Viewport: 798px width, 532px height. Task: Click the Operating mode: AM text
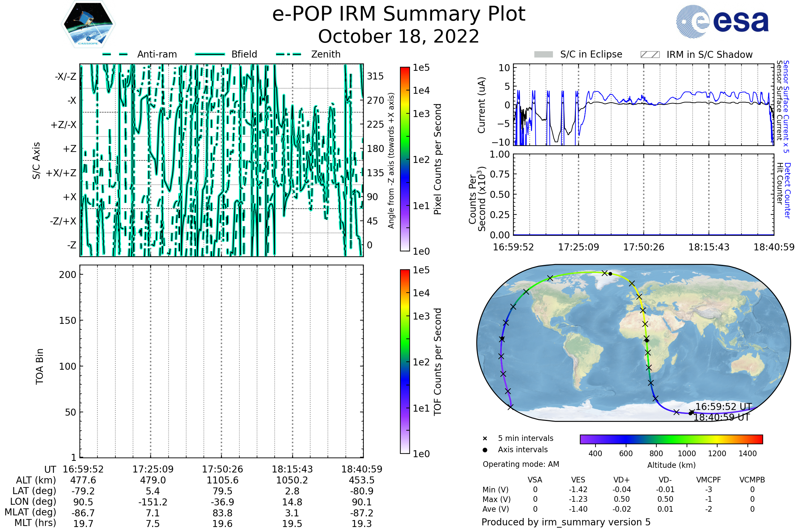point(521,464)
